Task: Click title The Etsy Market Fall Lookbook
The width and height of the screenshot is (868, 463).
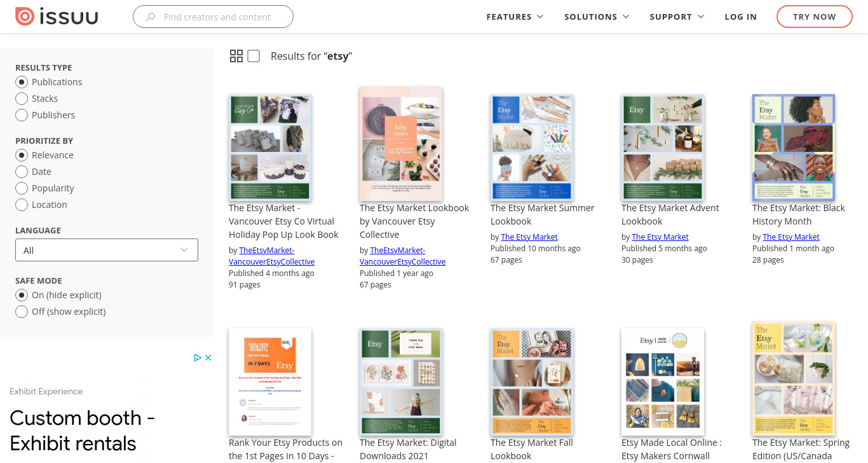Action: (x=532, y=450)
